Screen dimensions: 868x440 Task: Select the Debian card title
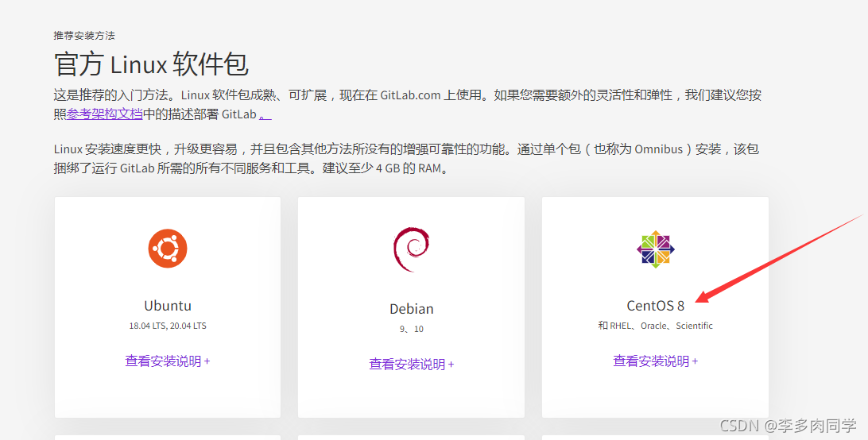tap(411, 309)
